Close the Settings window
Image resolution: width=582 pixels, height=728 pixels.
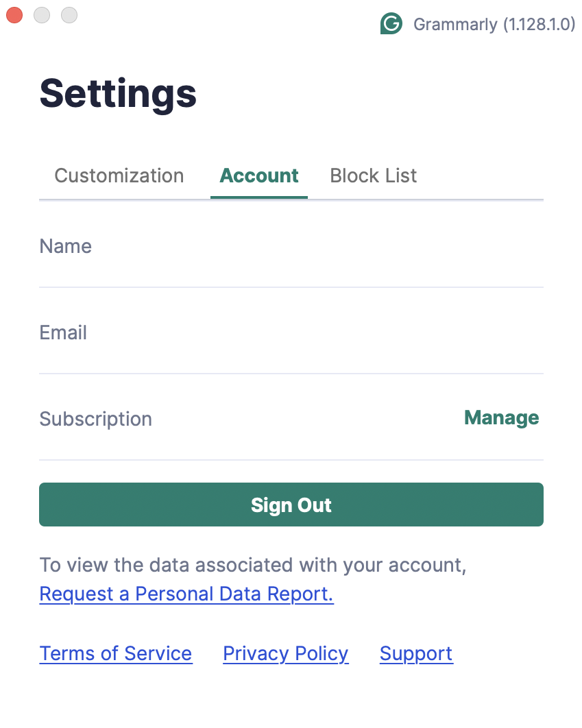[x=14, y=14]
